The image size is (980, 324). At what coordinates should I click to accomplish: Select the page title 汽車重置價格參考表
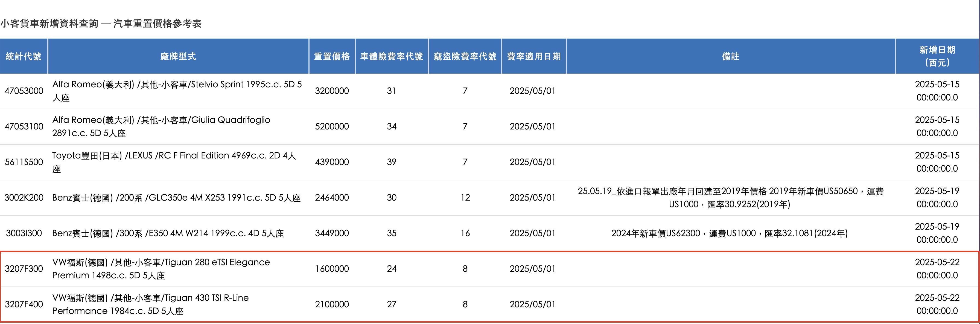pyautogui.click(x=157, y=24)
